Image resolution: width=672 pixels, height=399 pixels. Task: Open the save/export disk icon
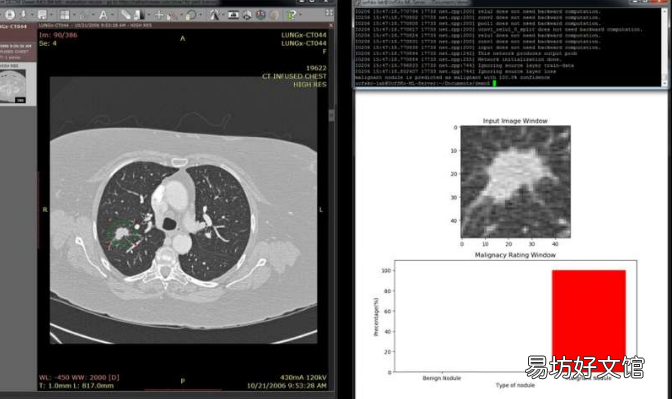(42, 15)
